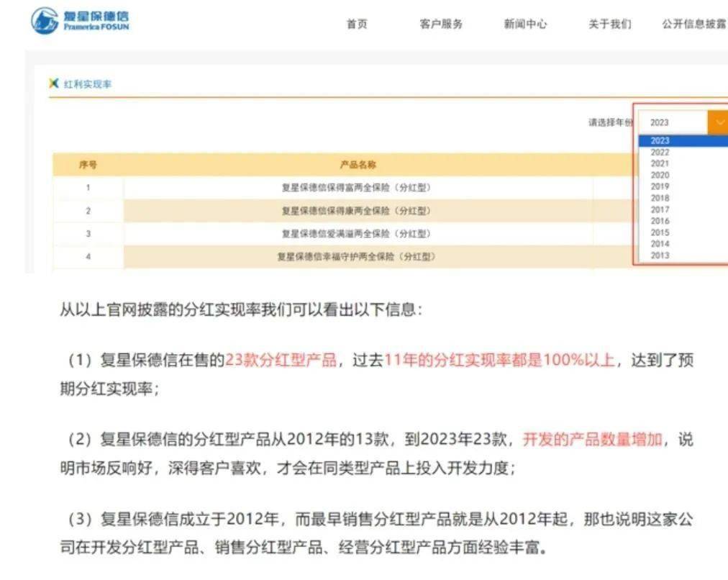Select 2013 at bottom of year list
728x580 pixels.
coord(660,255)
